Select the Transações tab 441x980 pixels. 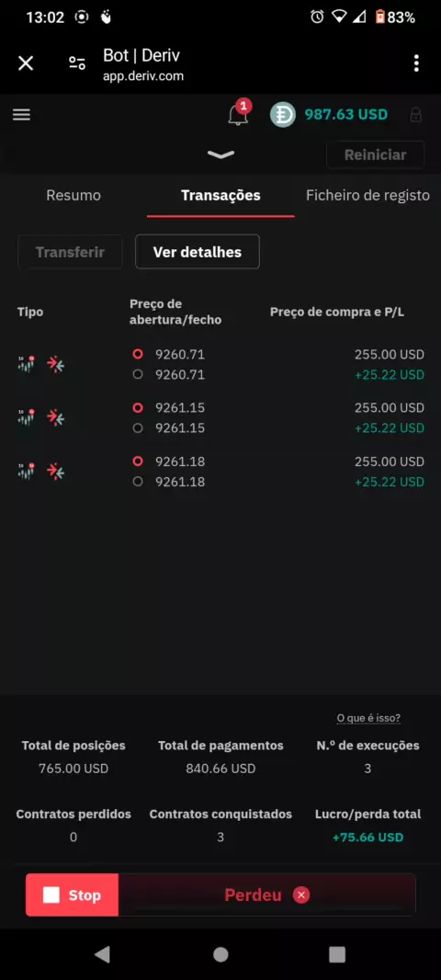tap(220, 196)
